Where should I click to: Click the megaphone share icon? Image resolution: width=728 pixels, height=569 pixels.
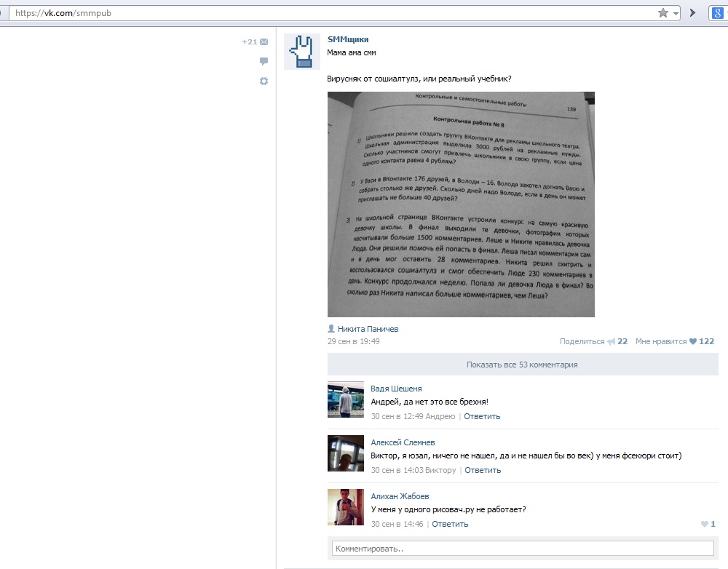[611, 341]
